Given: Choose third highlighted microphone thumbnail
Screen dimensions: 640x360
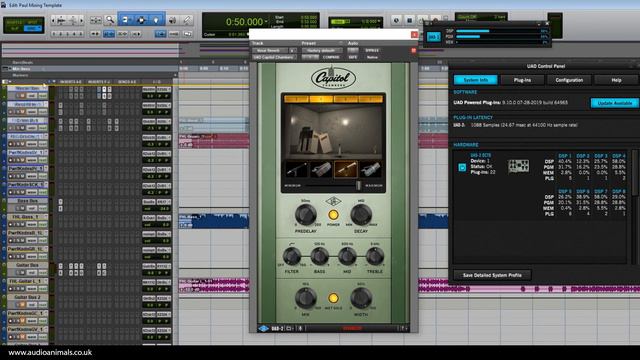Looking at the screenshot, I should (346, 170).
